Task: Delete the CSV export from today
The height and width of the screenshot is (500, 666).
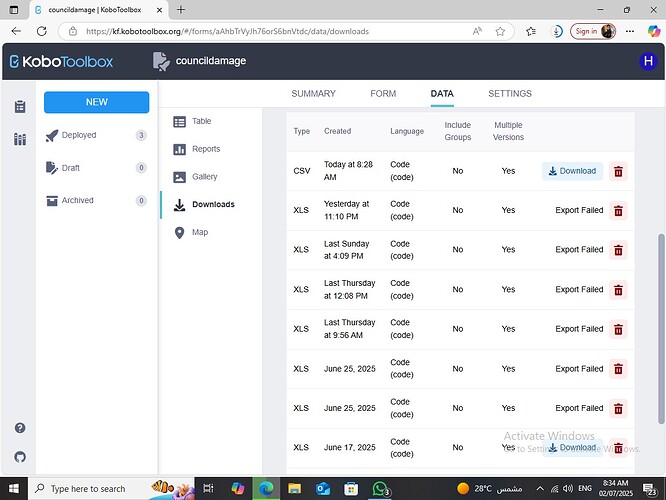Action: click(x=618, y=171)
